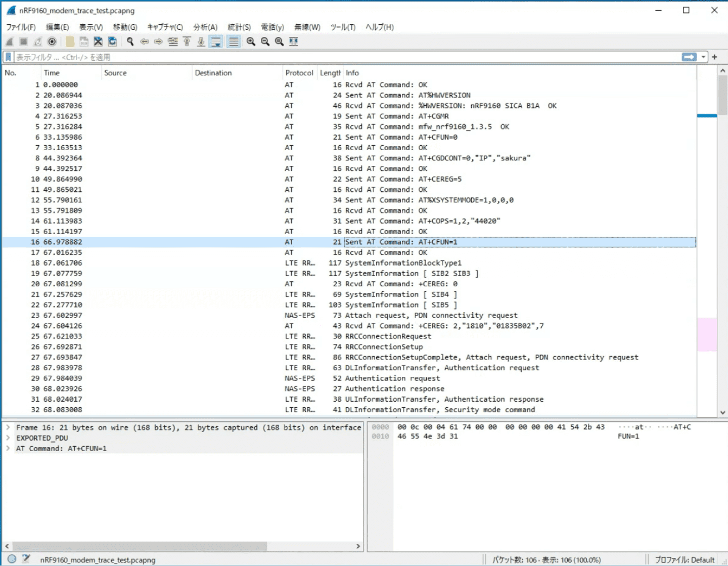Open the 分析(A) menu
Screen dimensions: 728x566
[x=205, y=27]
